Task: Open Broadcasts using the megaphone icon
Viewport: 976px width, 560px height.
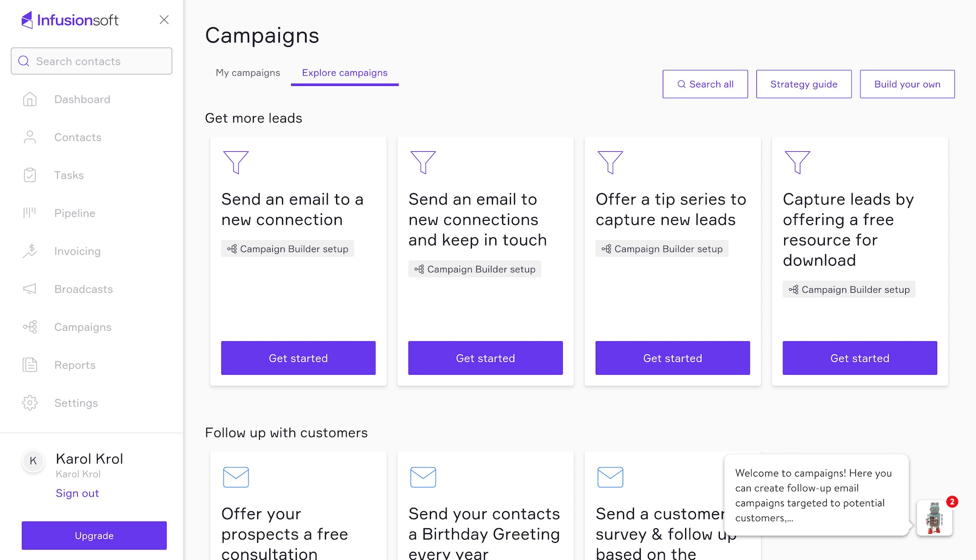Action: click(30, 289)
